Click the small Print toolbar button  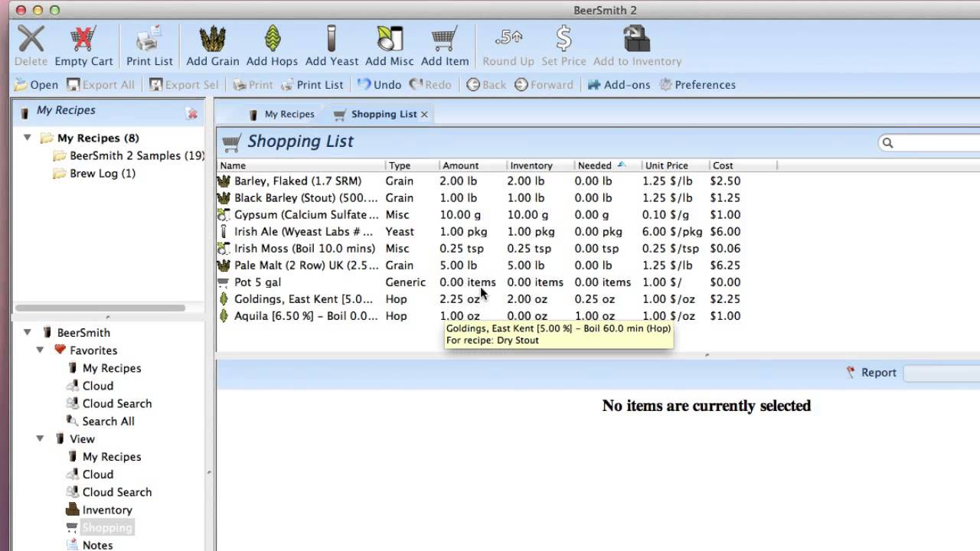pos(253,85)
